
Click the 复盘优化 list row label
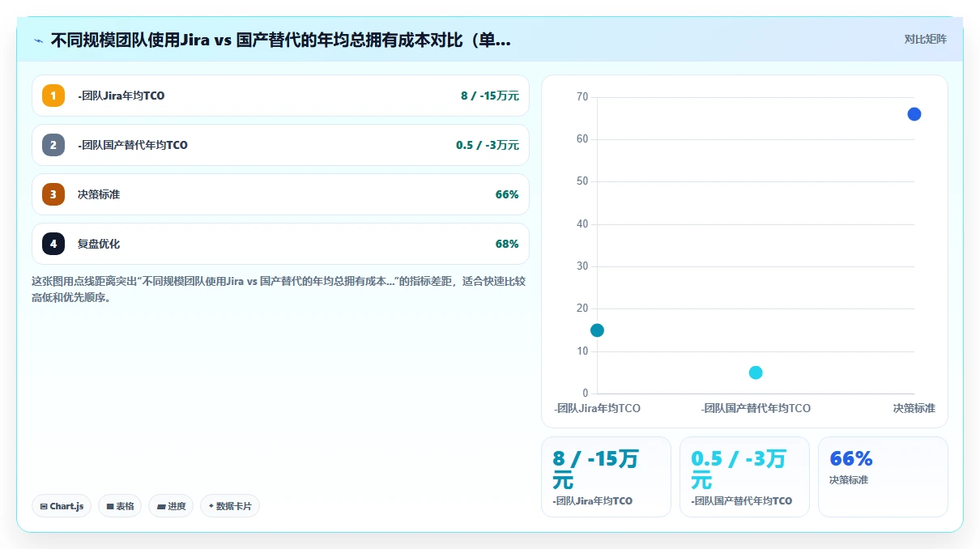pos(99,244)
